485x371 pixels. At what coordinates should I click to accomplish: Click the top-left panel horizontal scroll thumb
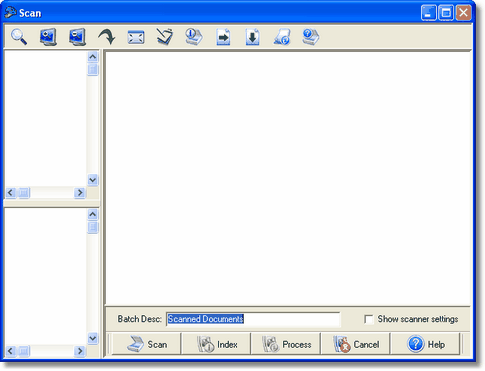click(x=23, y=193)
